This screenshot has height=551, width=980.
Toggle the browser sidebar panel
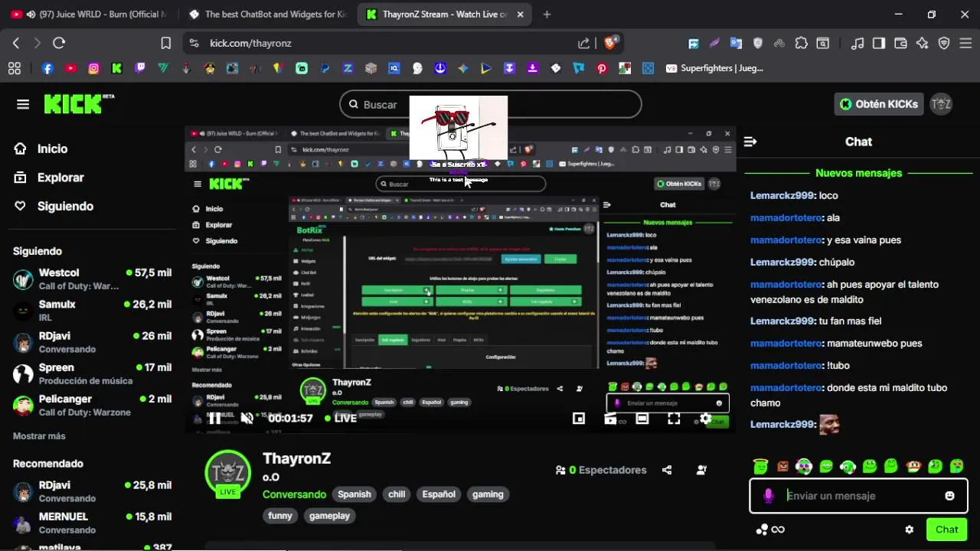point(879,44)
